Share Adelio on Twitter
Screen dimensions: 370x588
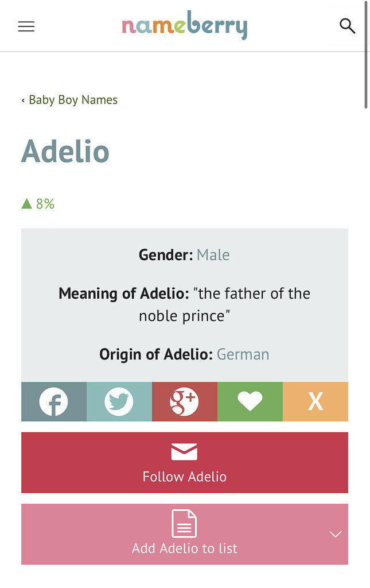point(119,401)
